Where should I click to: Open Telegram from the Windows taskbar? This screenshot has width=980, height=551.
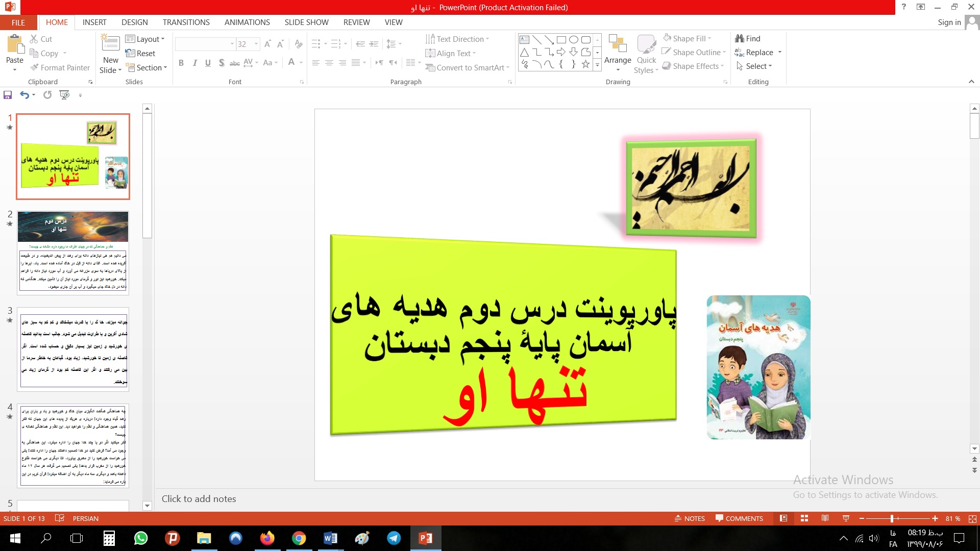(394, 538)
